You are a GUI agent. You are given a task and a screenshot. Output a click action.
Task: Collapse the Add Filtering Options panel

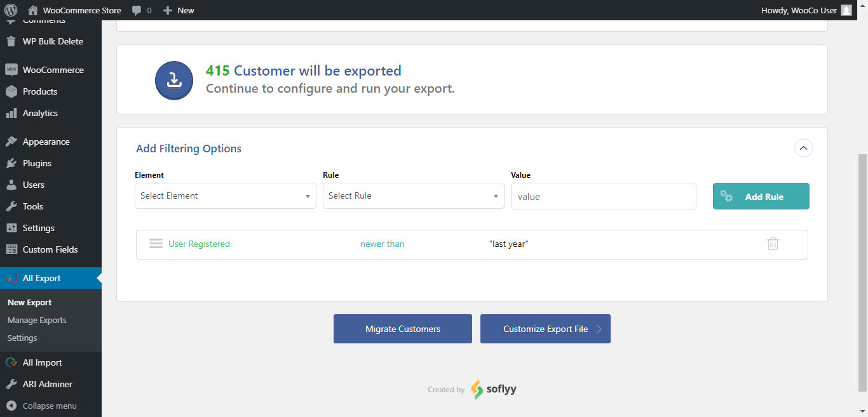click(803, 148)
